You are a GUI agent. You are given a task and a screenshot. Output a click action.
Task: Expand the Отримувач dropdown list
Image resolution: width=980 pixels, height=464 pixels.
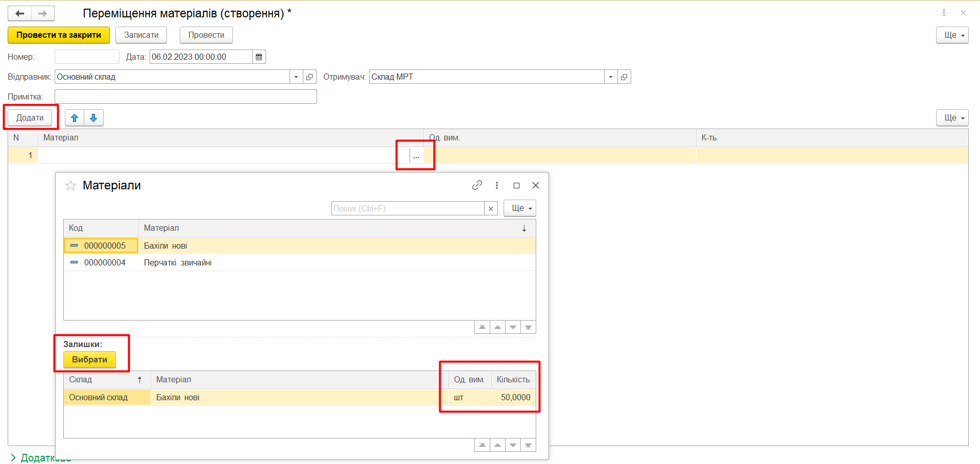[x=611, y=77]
